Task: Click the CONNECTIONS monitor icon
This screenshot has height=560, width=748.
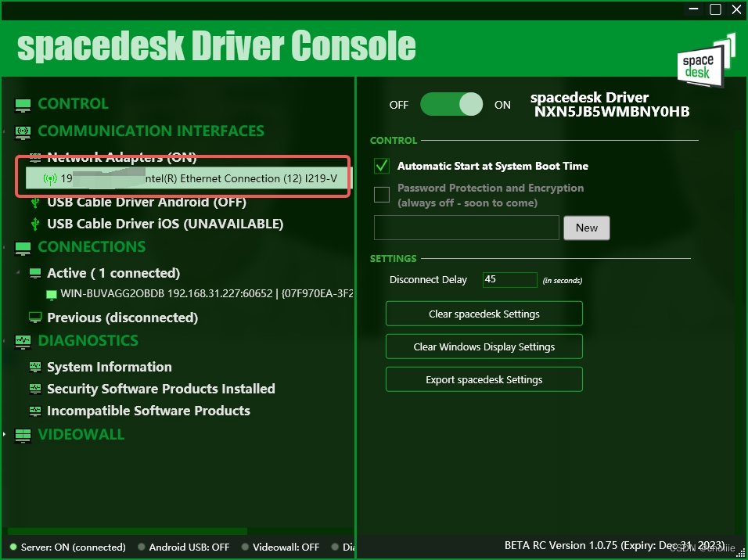Action: [23, 248]
